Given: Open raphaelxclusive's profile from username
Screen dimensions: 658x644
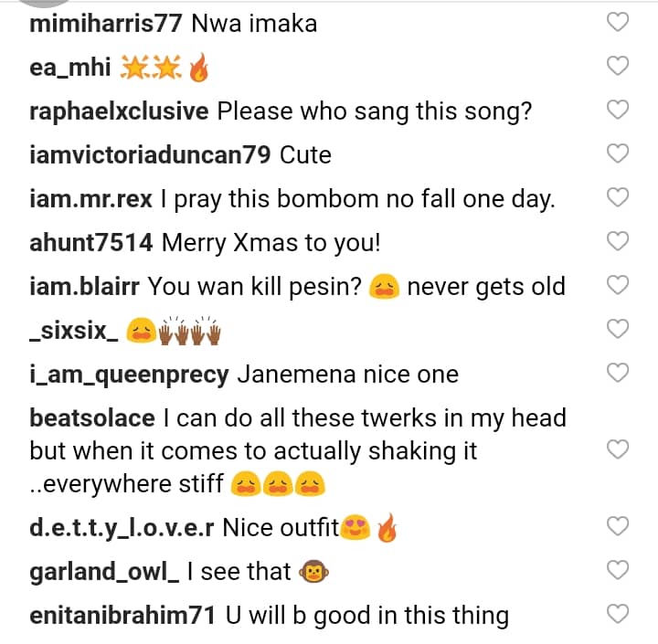Looking at the screenshot, I should coord(120,111).
